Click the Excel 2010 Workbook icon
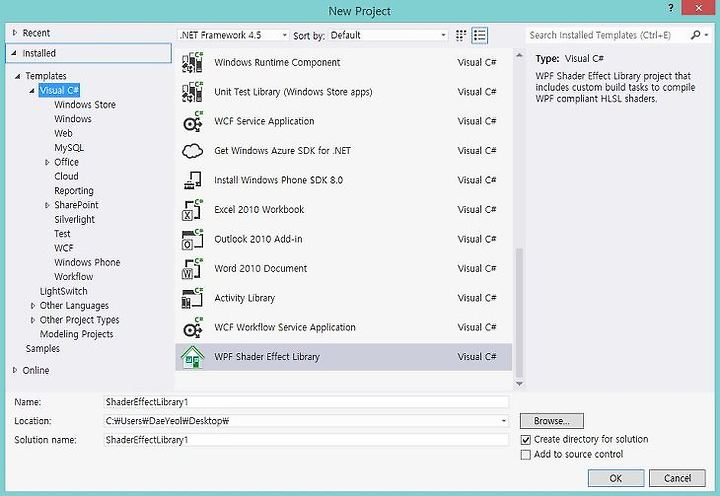This screenshot has width=720, height=496. coord(192,210)
